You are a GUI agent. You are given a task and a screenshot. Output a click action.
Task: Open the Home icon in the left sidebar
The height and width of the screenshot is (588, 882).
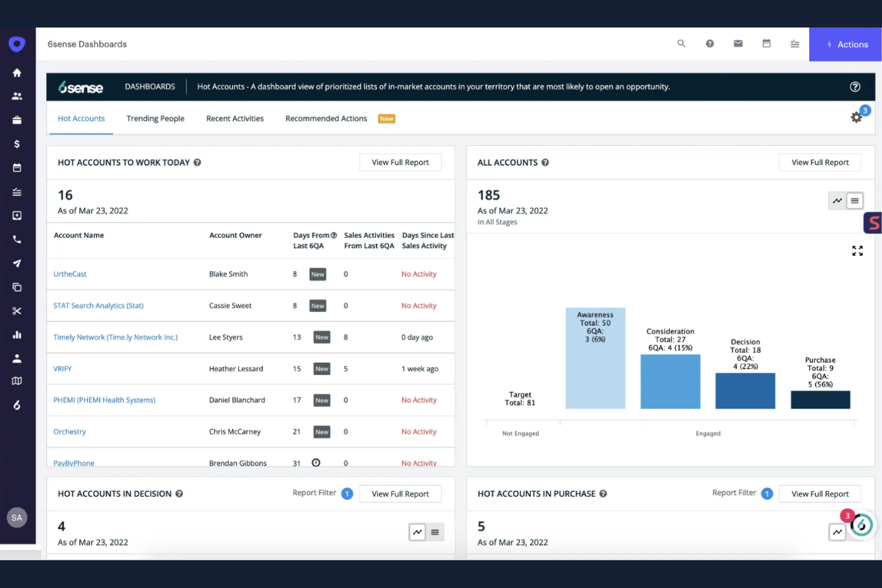(17, 72)
